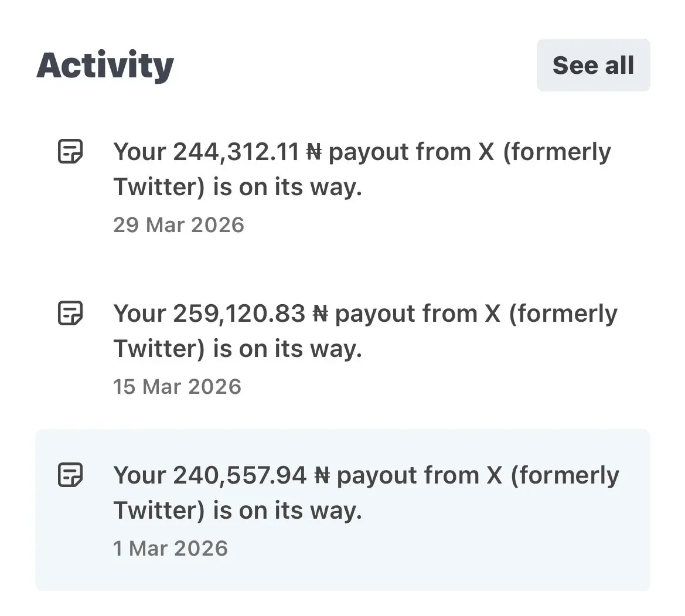This screenshot has height=616, width=685.
Task: Click the note icon beside the 259,120.83 payout
Action: click(70, 313)
